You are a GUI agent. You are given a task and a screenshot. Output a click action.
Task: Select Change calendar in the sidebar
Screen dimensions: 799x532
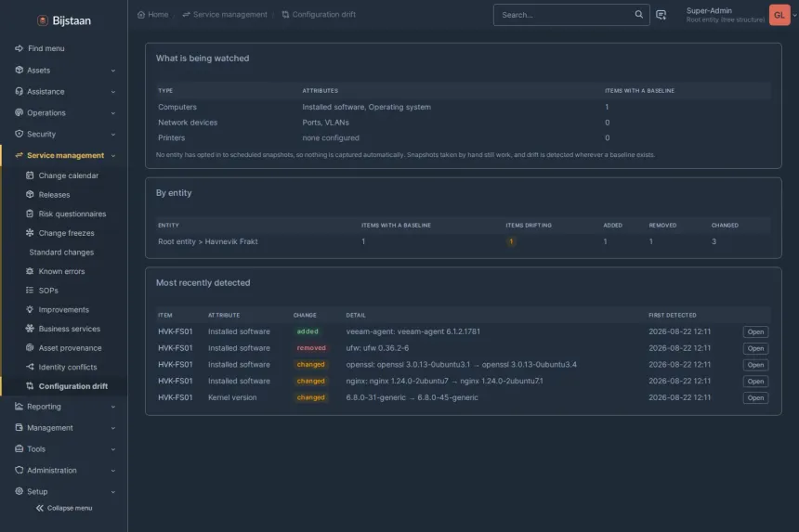(68, 175)
